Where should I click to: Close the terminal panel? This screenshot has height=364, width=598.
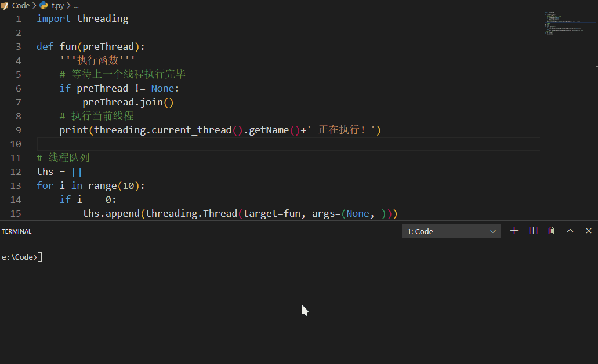pos(589,231)
